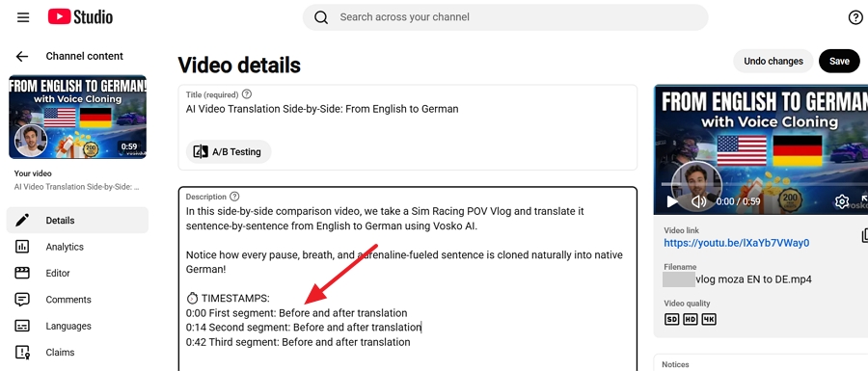Viewport: 868px width, 371px height.
Task: Click the Save button
Action: pyautogui.click(x=839, y=61)
